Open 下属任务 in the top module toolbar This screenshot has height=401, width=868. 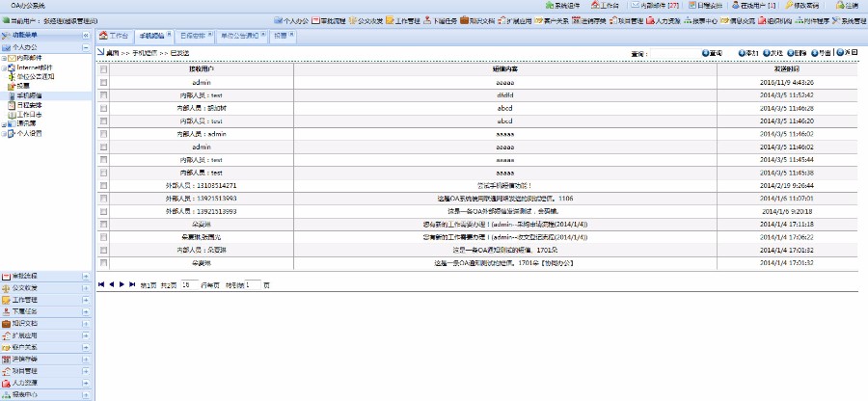(x=441, y=20)
